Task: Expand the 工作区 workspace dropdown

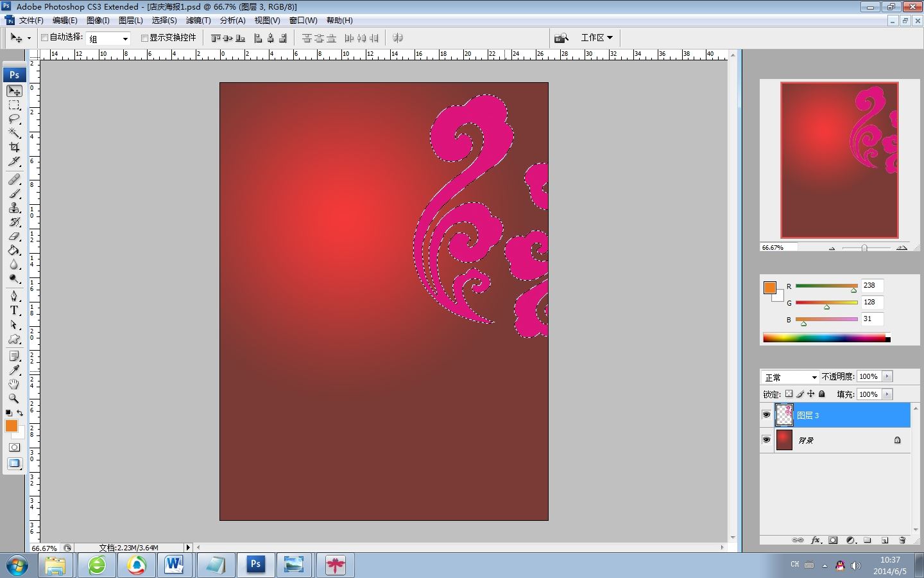Action: pos(596,38)
